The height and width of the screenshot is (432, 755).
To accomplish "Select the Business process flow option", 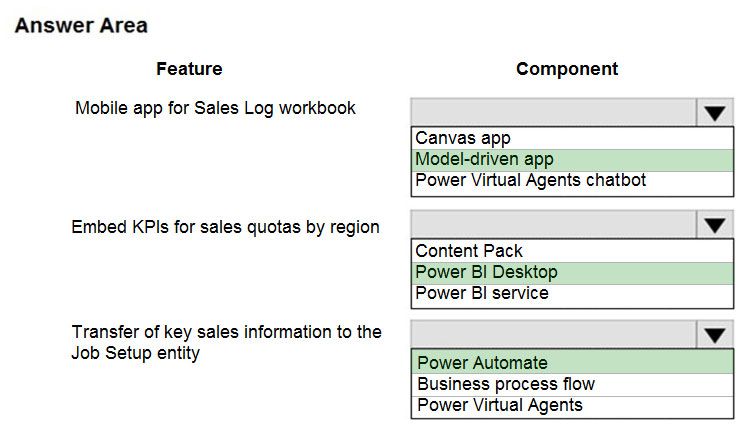I will pos(572,384).
